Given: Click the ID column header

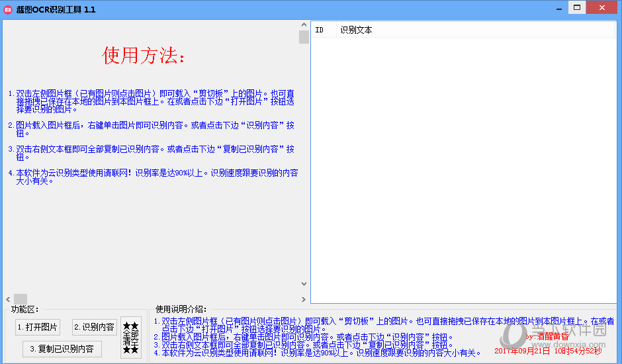Looking at the screenshot, I should [x=324, y=30].
